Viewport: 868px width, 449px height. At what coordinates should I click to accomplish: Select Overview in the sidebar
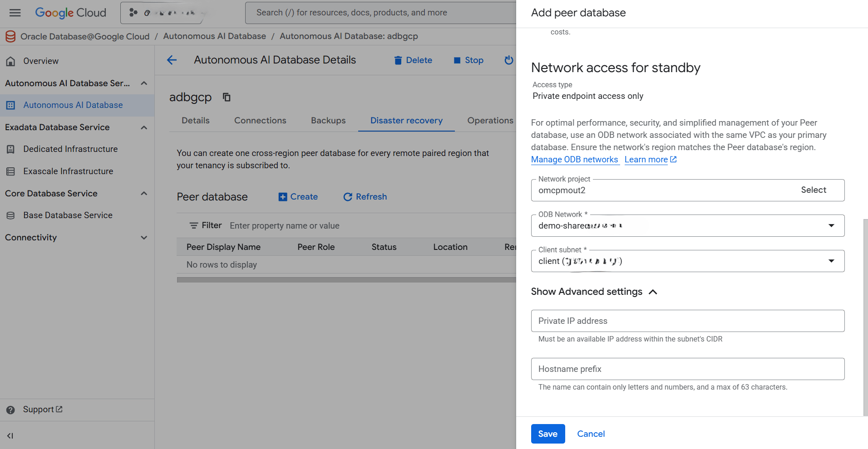pyautogui.click(x=40, y=61)
